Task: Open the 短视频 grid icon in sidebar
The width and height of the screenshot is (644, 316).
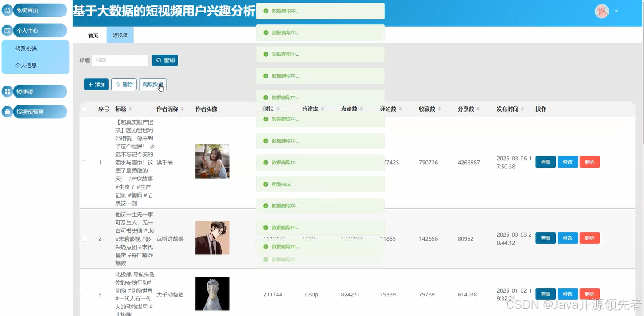Action: [x=7, y=92]
